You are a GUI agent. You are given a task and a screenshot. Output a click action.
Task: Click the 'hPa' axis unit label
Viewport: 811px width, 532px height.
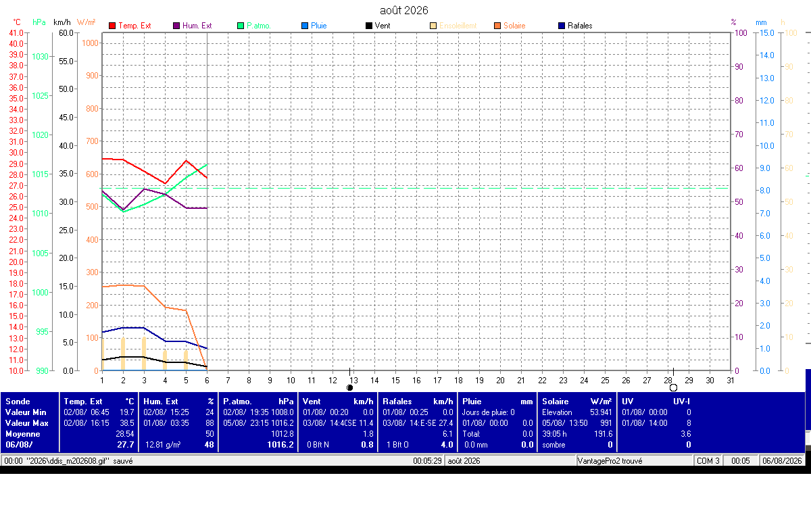click(x=39, y=22)
